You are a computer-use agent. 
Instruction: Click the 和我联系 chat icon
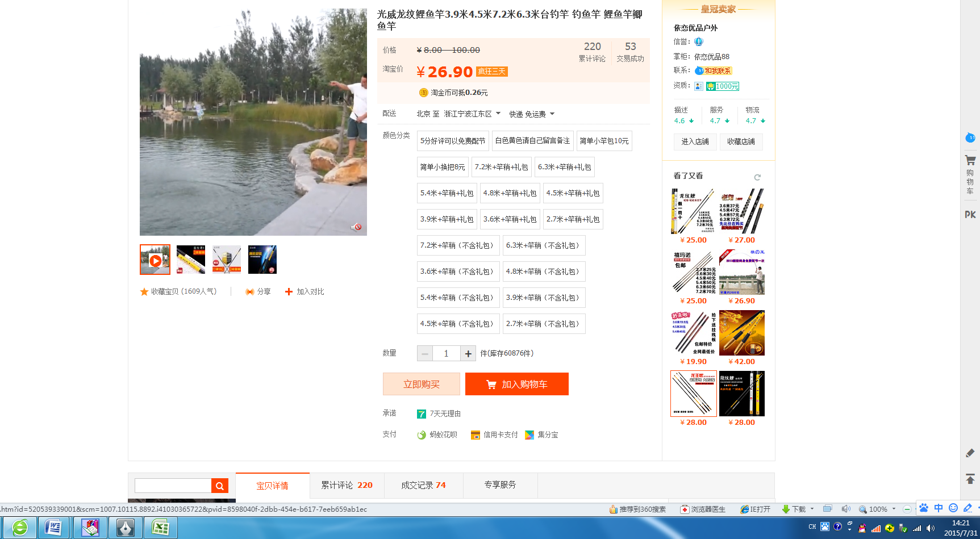(713, 71)
